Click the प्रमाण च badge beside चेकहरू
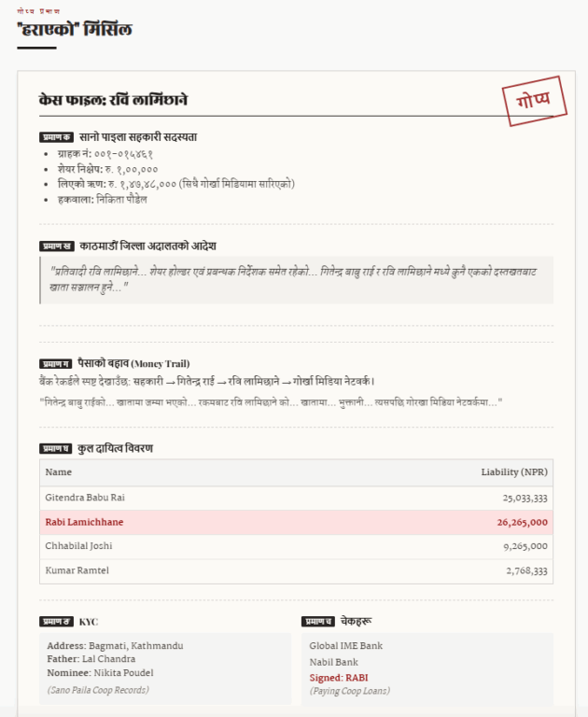This screenshot has width=588, height=717. point(318,621)
